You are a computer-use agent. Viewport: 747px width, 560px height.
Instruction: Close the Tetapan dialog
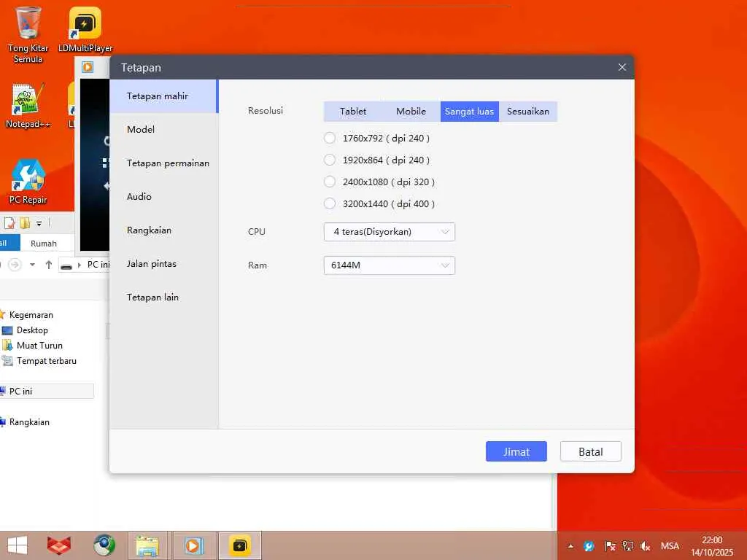tap(622, 67)
